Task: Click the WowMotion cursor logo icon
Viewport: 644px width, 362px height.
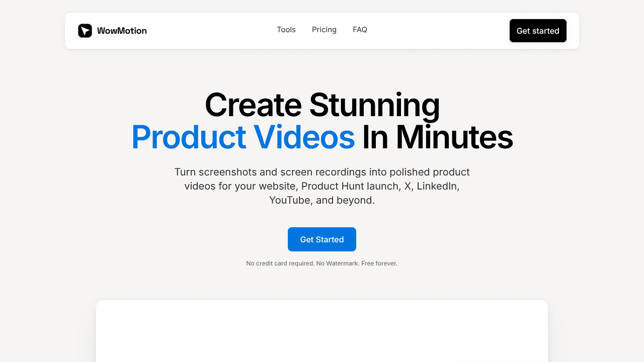Action: pyautogui.click(x=85, y=31)
